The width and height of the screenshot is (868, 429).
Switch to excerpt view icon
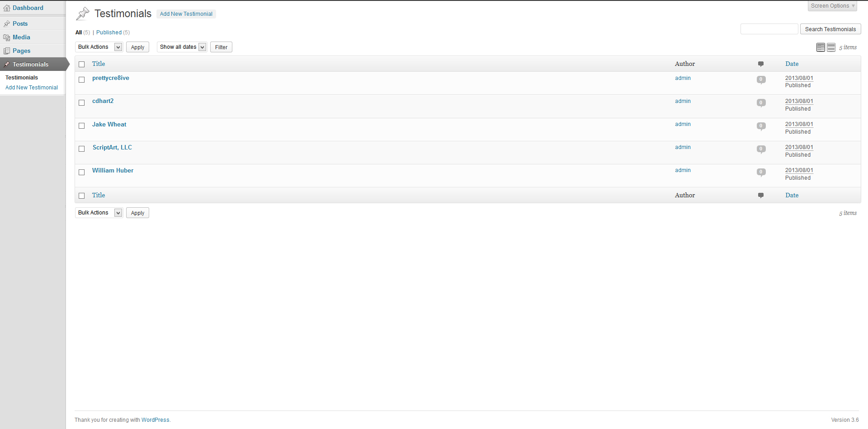click(831, 47)
